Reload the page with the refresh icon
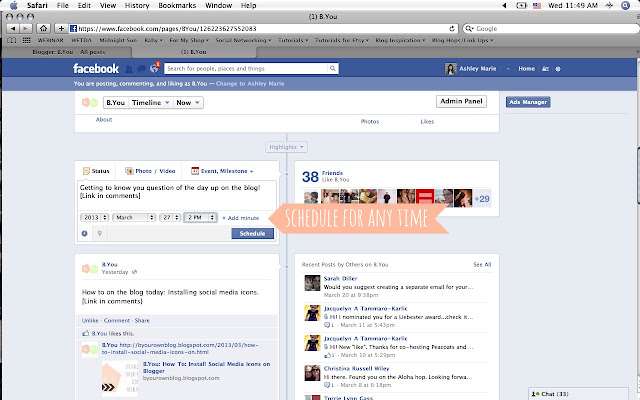Image resolution: width=640 pixels, height=400 pixels. pyautogui.click(x=452, y=29)
